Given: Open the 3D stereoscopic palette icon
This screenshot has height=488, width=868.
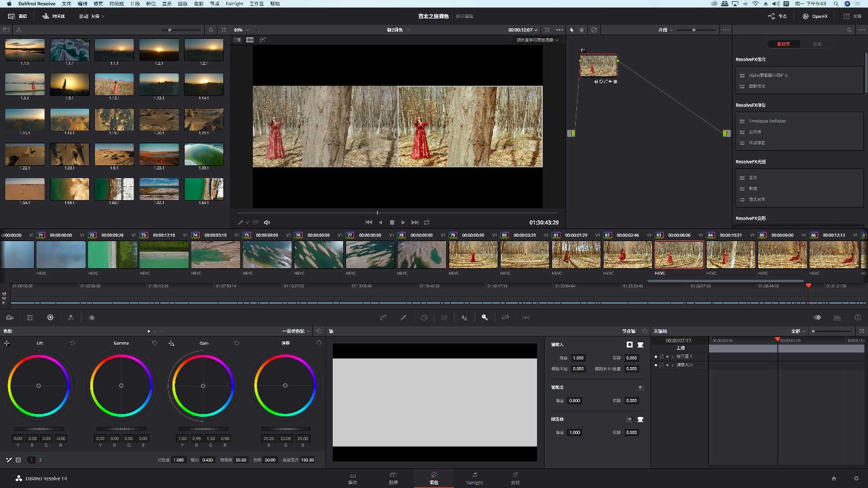Looking at the screenshot, I should (525, 317).
